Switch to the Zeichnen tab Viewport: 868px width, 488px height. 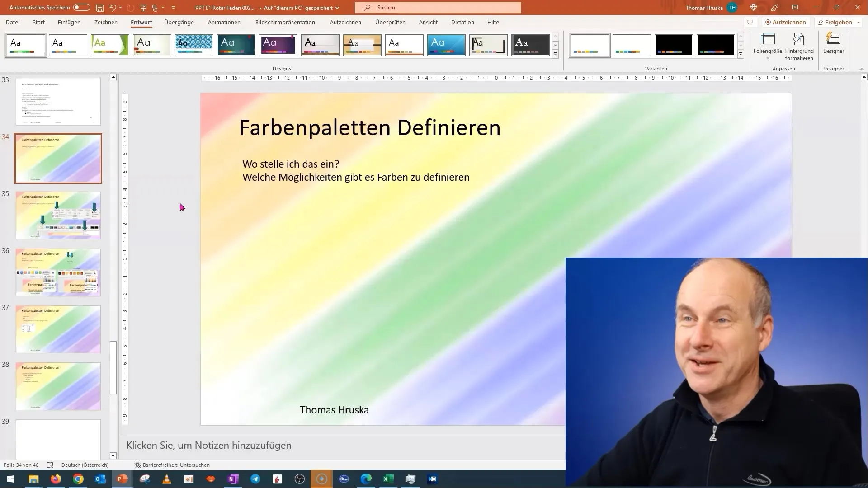click(x=106, y=22)
